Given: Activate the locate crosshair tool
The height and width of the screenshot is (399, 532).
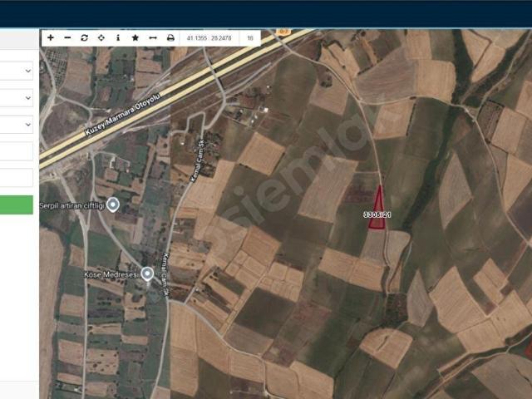Looking at the screenshot, I should tap(101, 37).
